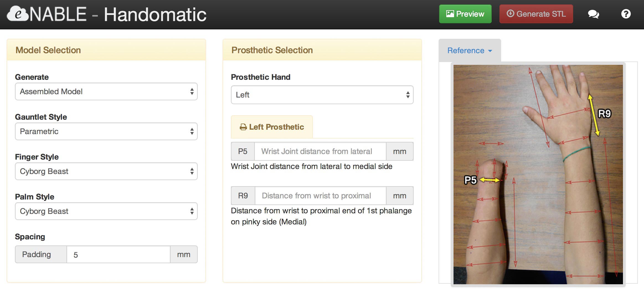The image size is (644, 297).
Task: Select the Left Prosthetic tab
Action: pyautogui.click(x=272, y=127)
